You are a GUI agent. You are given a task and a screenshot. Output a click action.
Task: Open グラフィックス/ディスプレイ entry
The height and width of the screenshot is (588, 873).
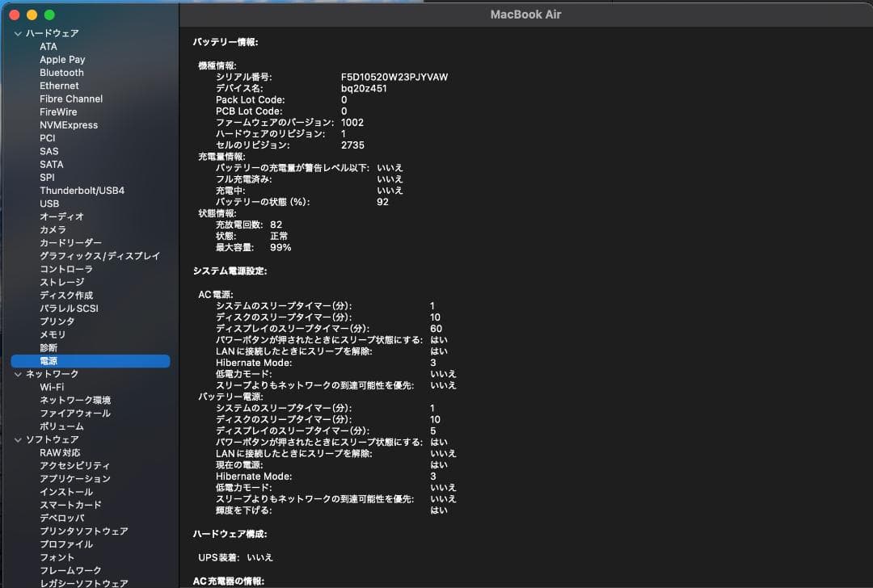pos(99,256)
